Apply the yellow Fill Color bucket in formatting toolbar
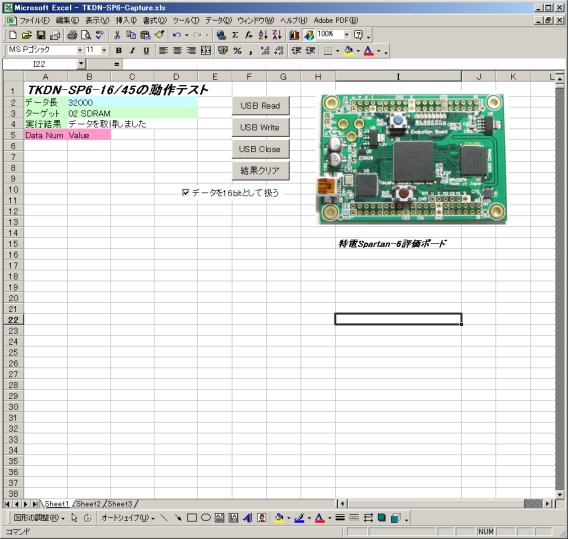Viewport: 568px width, 539px height. tap(348, 51)
